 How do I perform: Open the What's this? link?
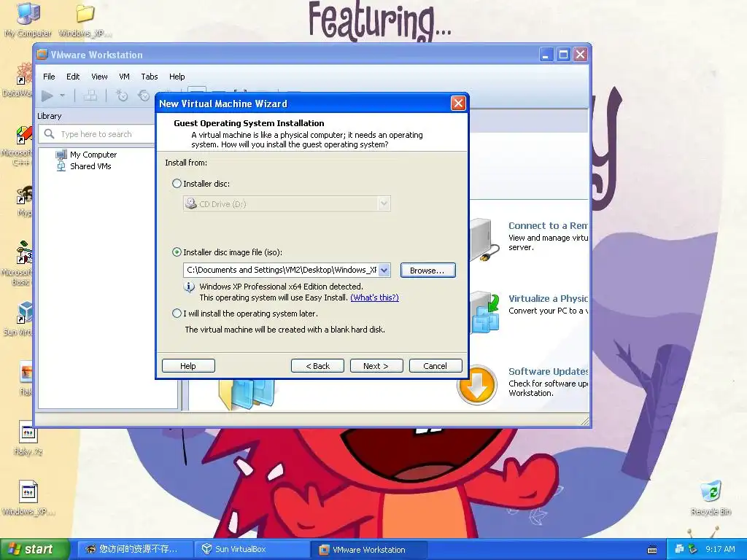[374, 297]
